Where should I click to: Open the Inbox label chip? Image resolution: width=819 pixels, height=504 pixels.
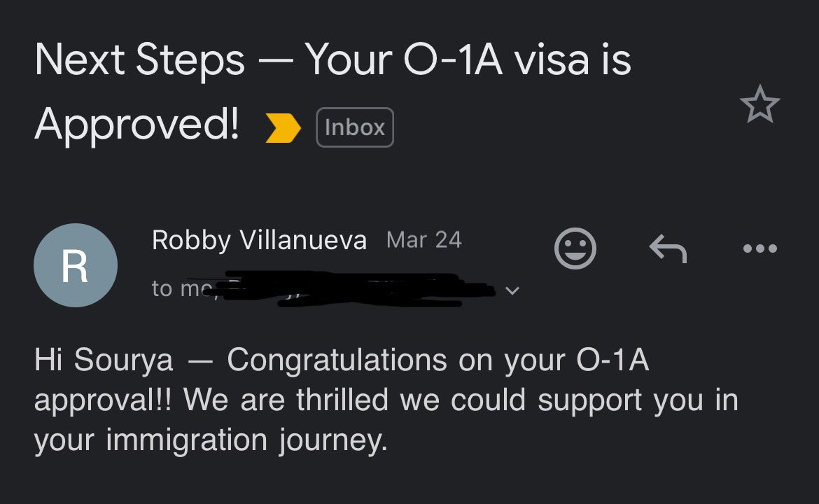point(355,127)
